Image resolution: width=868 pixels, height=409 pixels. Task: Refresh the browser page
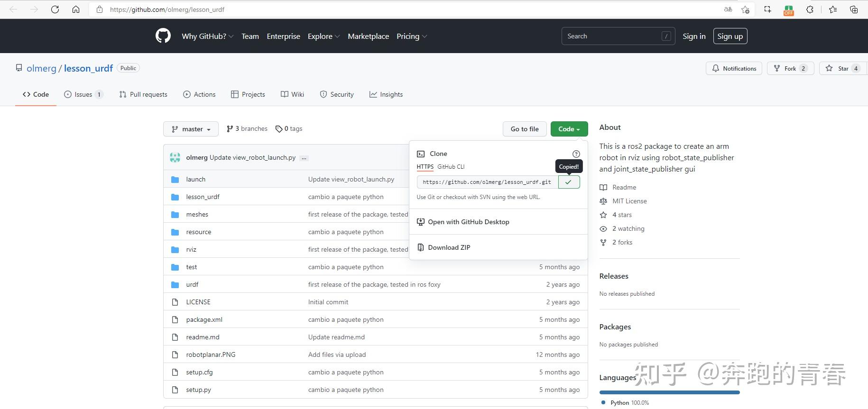coord(55,9)
